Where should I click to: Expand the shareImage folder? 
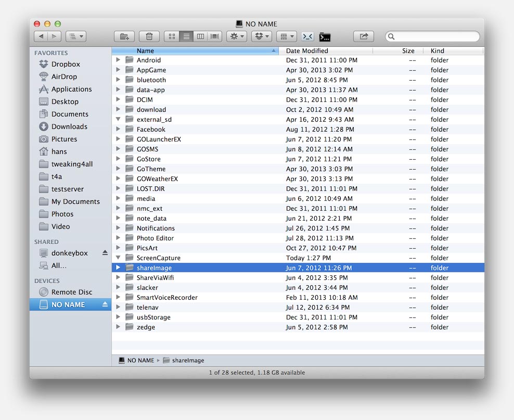click(118, 268)
